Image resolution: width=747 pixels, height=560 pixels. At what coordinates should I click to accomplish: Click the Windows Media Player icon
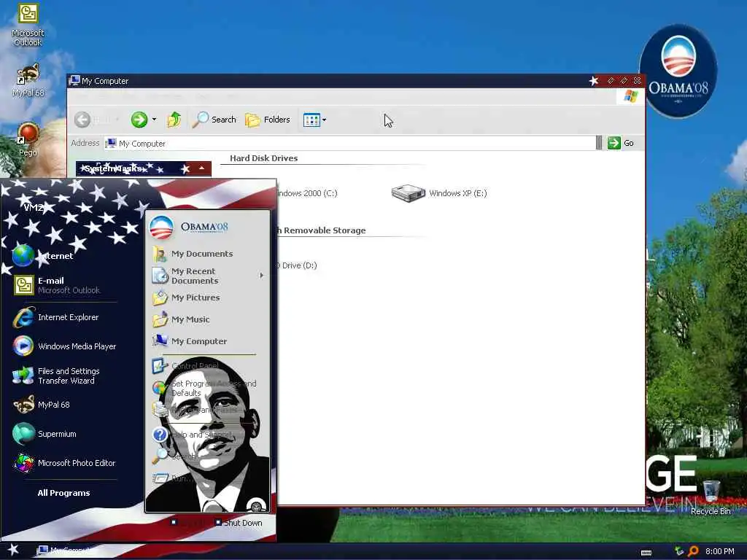click(x=23, y=346)
